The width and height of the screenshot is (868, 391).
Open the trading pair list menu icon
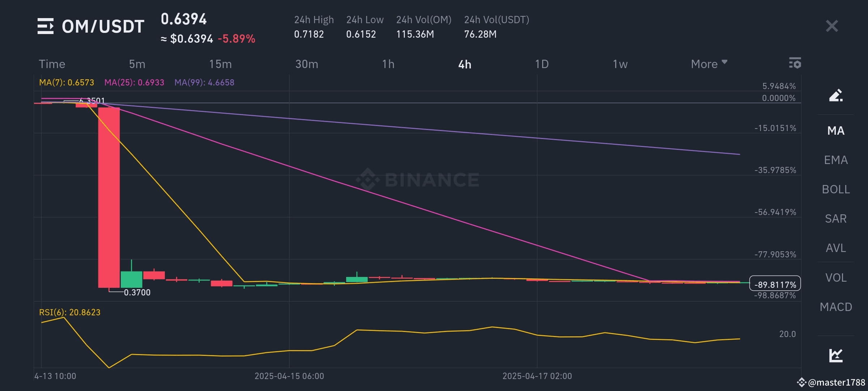coord(46,26)
